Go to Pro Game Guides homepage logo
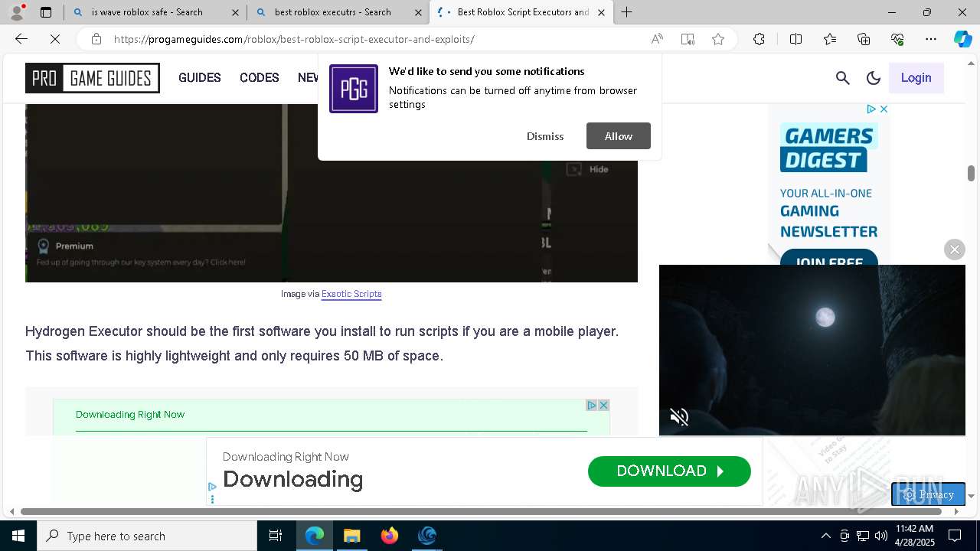The image size is (980, 551). point(93,78)
